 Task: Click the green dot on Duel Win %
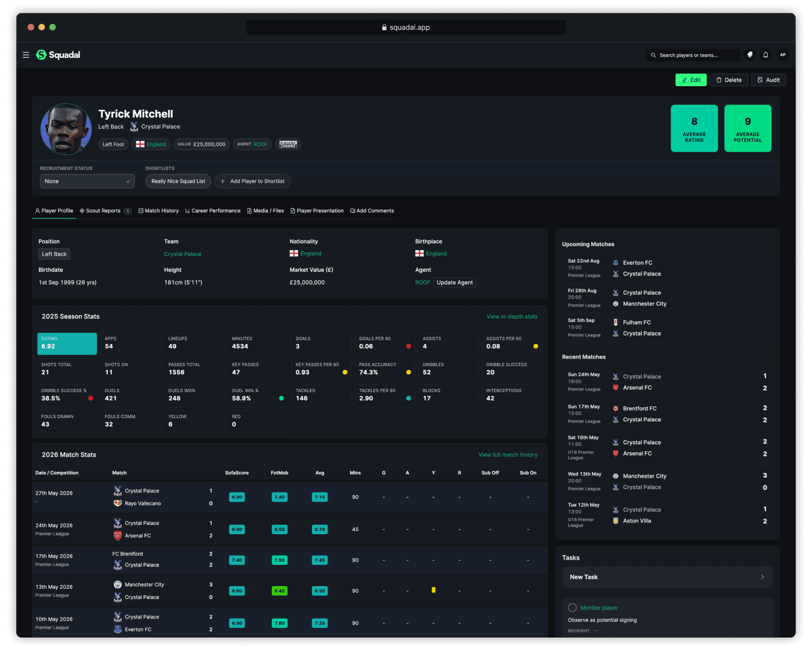[x=281, y=398]
